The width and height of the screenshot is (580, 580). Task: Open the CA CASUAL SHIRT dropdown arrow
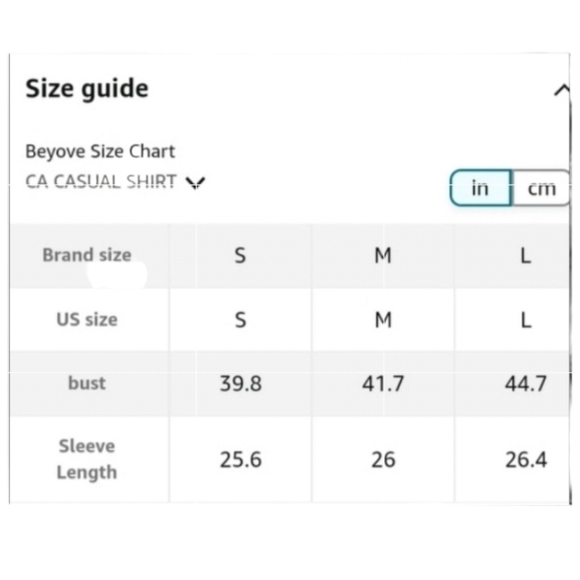click(195, 182)
